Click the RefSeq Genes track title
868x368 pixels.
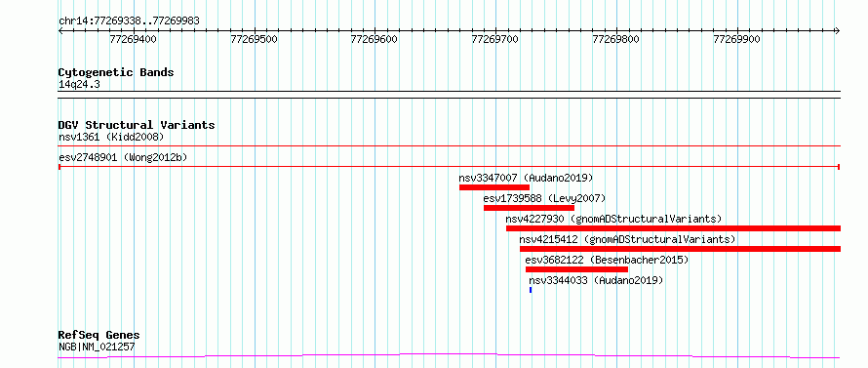tap(99, 336)
